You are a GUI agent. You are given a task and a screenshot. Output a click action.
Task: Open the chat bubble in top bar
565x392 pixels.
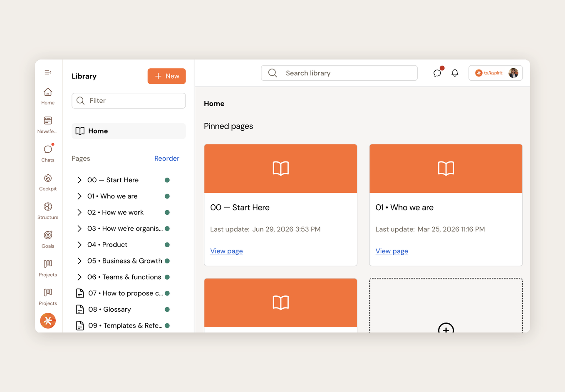point(437,73)
